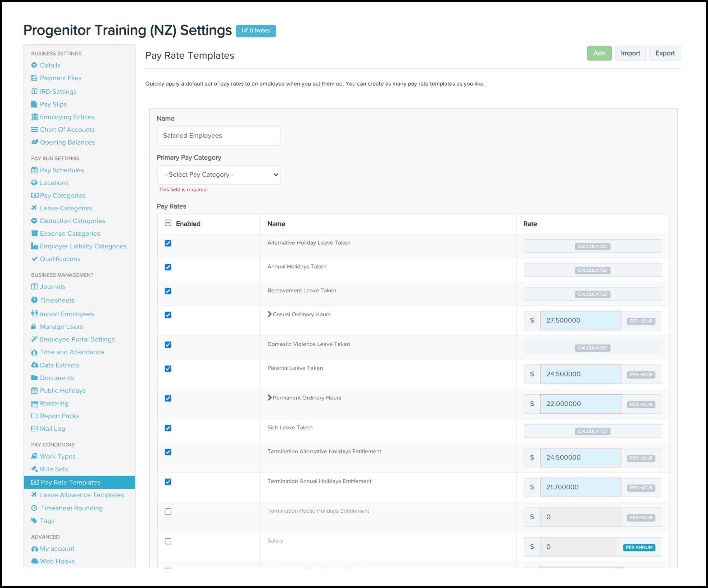This screenshot has height=588, width=708.
Task: Click the envelope icon for Mail Log
Action: tap(34, 429)
